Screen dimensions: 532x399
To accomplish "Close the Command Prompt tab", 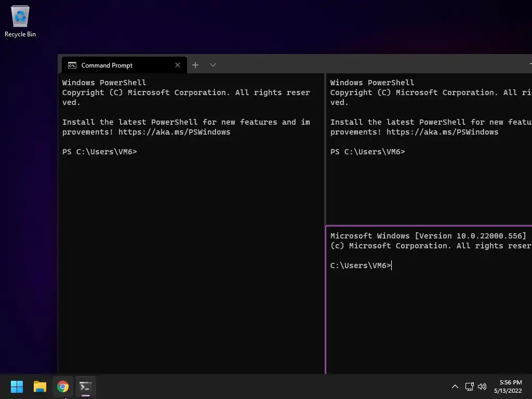I will coord(178,65).
